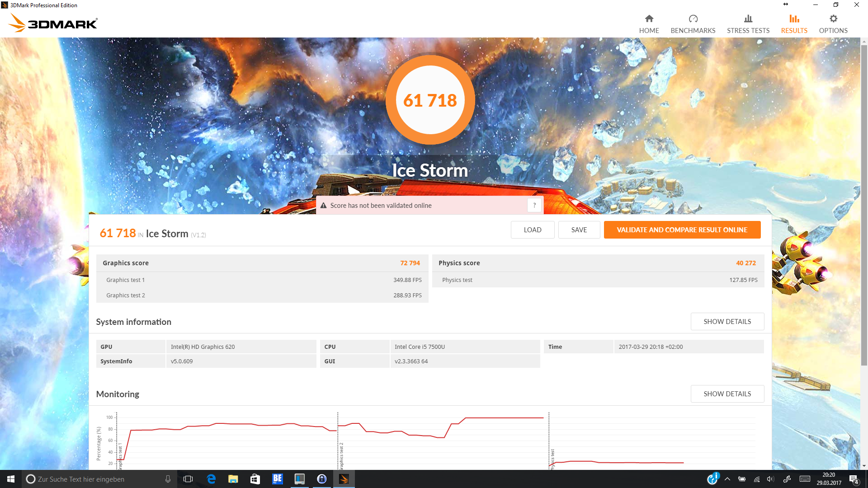Screen dimensions: 868x488
Task: Click the Physics score value 40 272
Action: click(x=746, y=263)
